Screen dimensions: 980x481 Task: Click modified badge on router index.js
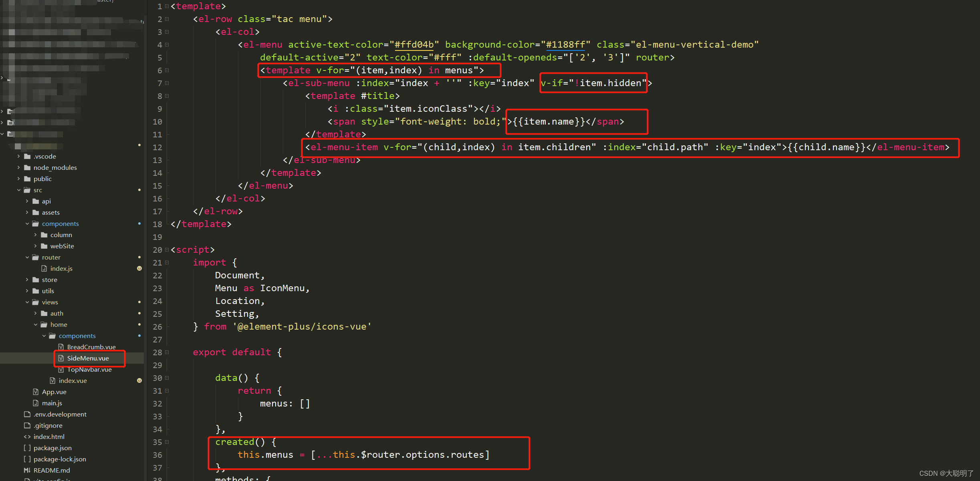(x=139, y=268)
